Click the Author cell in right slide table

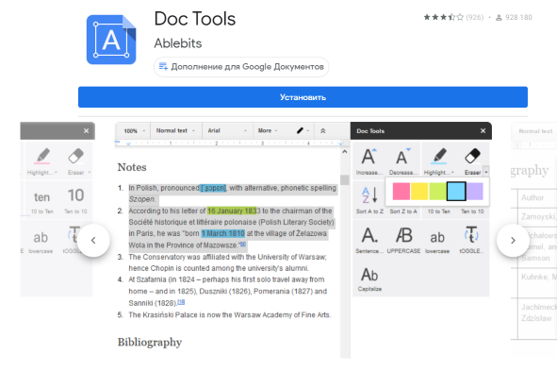coord(532,198)
